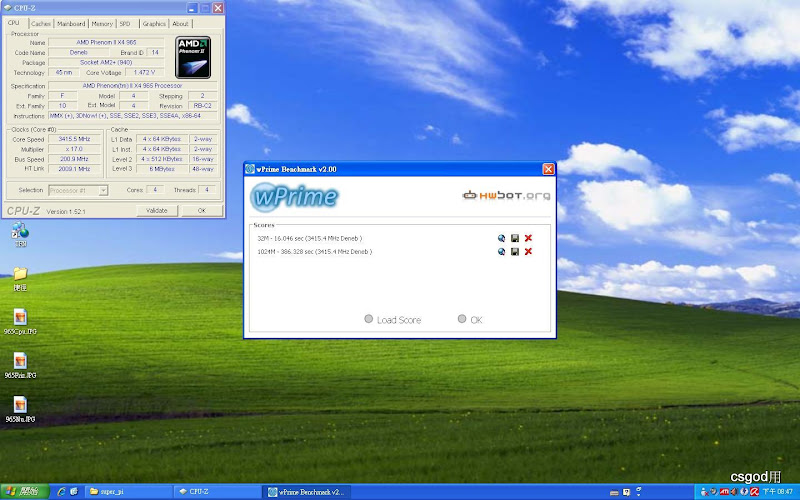Click the Code Name Deneb value
Viewport: 800px width, 500px height.
coord(79,52)
